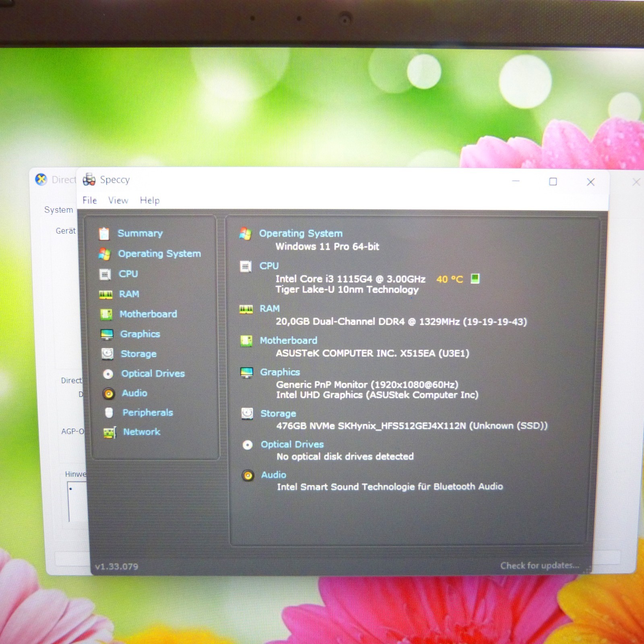Click Check for updates link

540,566
